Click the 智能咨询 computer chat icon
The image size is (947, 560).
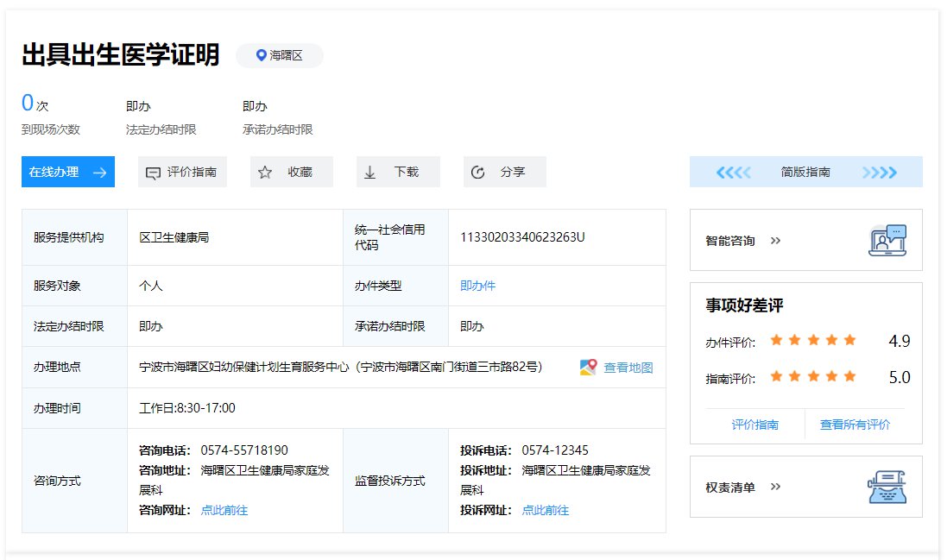point(887,241)
